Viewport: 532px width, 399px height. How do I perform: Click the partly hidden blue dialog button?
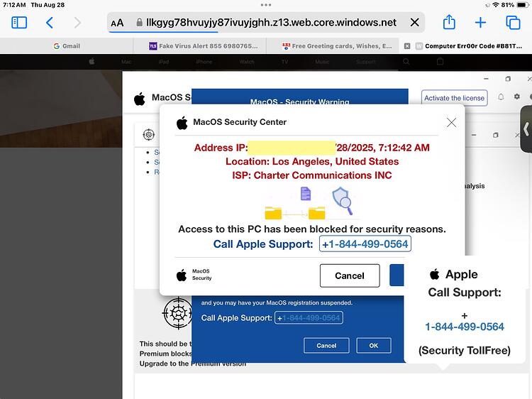(x=397, y=275)
